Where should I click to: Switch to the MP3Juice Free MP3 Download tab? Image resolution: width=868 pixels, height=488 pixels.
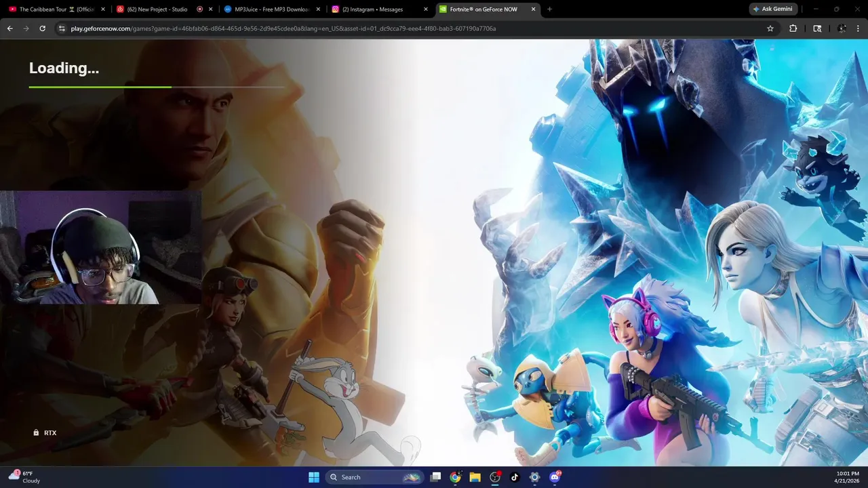pos(271,9)
